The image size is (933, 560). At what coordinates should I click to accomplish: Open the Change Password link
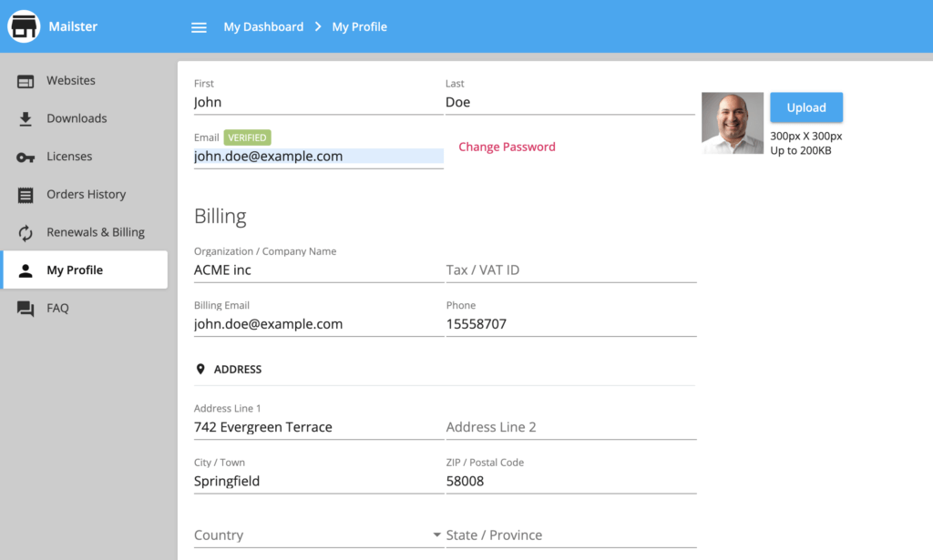tap(507, 147)
